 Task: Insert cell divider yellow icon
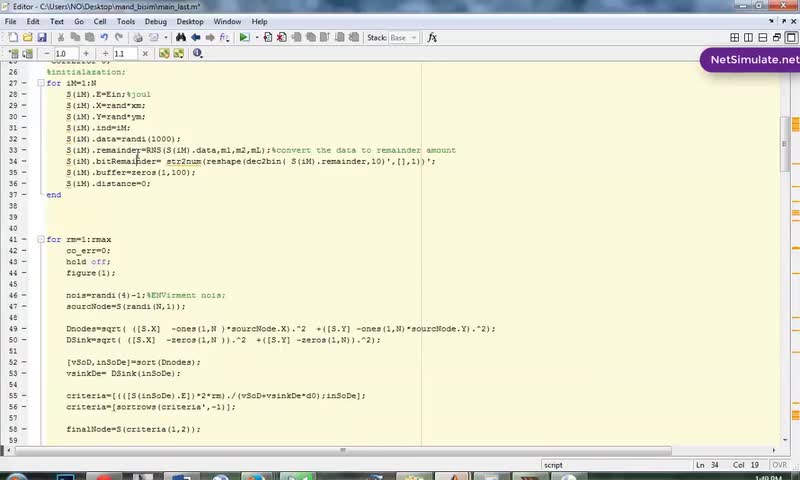point(164,53)
